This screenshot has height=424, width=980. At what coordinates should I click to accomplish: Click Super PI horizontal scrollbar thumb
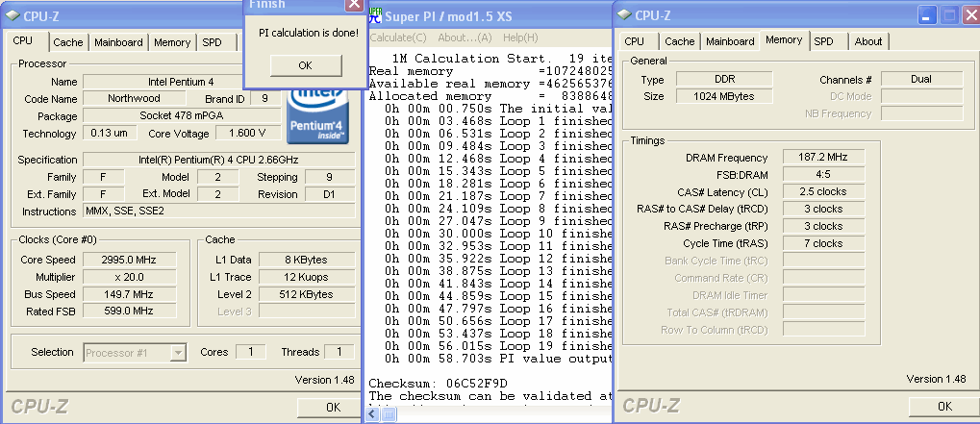(389, 414)
